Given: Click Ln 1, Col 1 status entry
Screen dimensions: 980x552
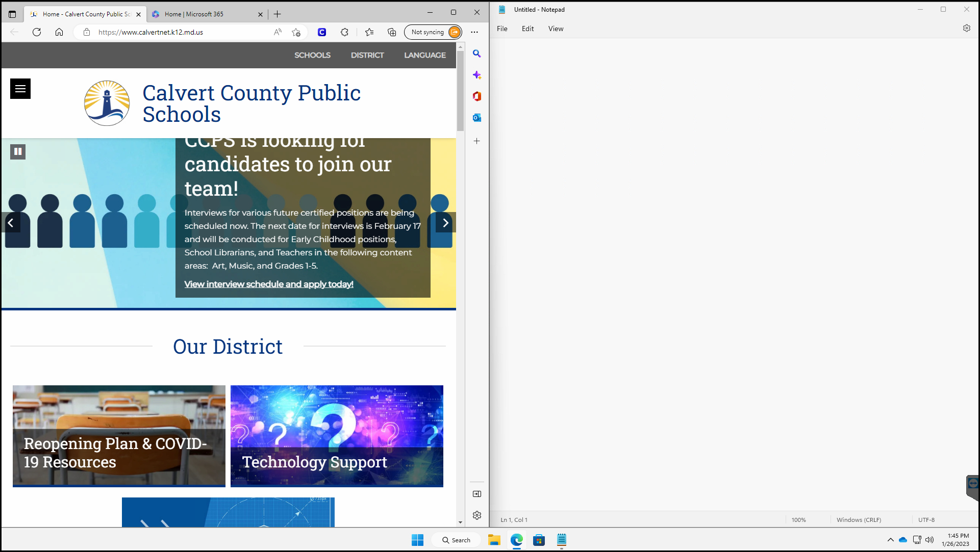Looking at the screenshot, I should click(x=514, y=520).
